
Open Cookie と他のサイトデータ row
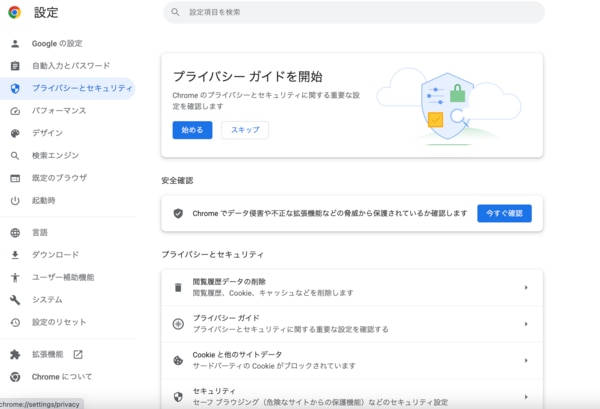pos(352,360)
